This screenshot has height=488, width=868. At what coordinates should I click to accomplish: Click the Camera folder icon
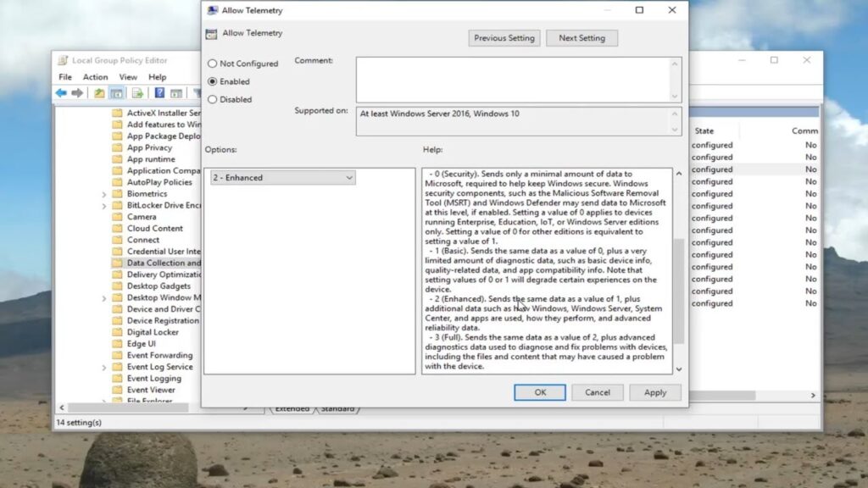click(x=117, y=217)
